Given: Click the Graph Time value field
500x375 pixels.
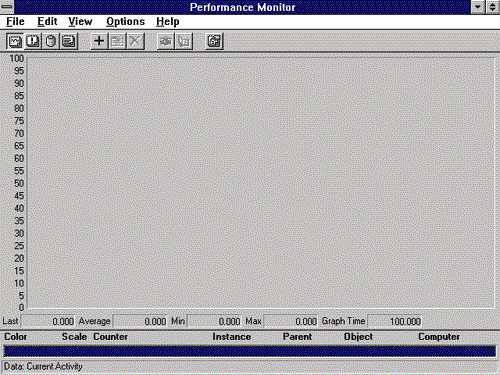Looking at the screenshot, I should 394,321.
